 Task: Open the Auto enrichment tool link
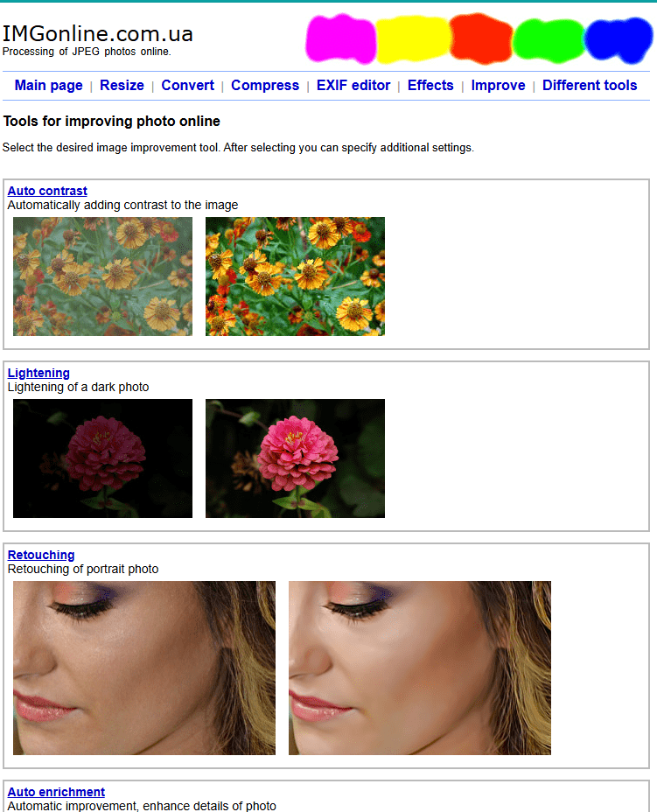point(56,792)
